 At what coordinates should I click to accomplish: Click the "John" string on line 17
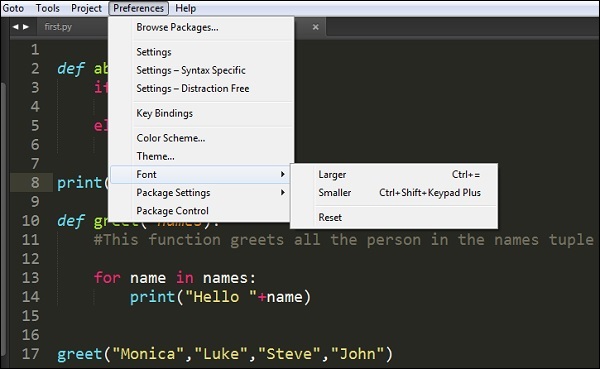357,354
